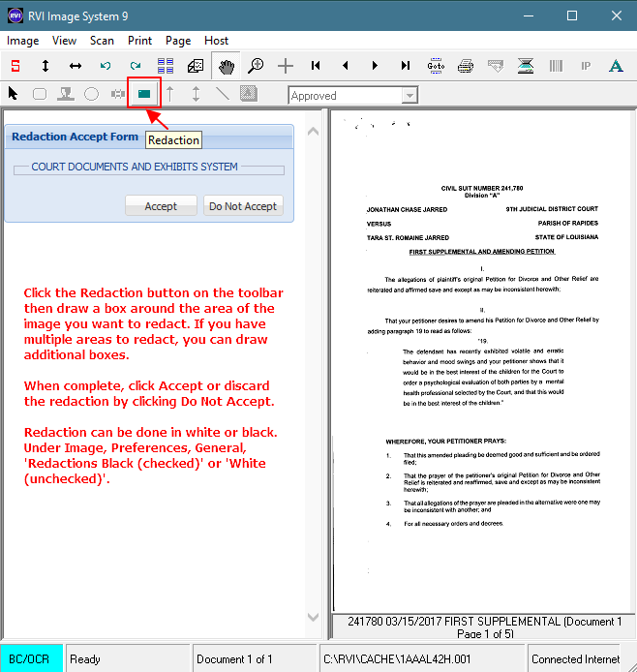Fit image to width with horizontal arrows

pos(76,66)
